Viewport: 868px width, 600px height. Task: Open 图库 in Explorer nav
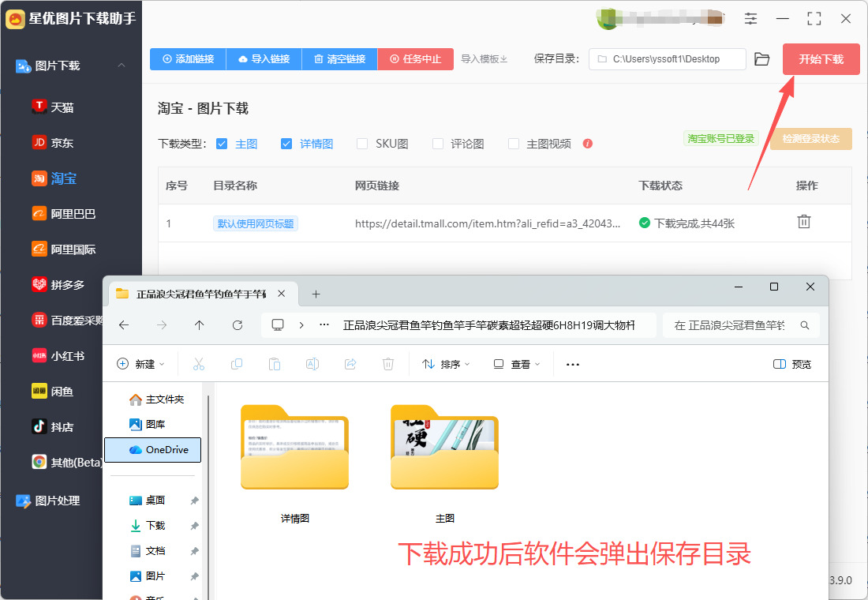tap(148, 425)
